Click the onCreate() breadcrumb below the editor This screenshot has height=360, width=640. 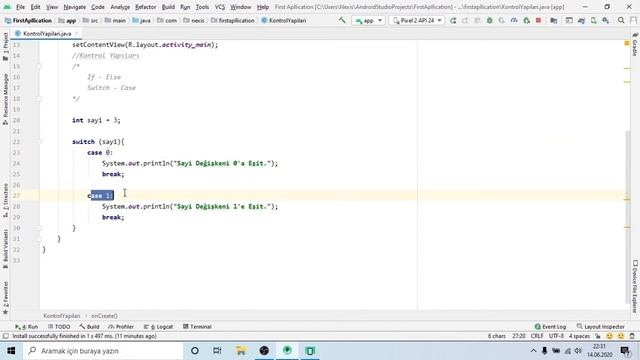104,316
